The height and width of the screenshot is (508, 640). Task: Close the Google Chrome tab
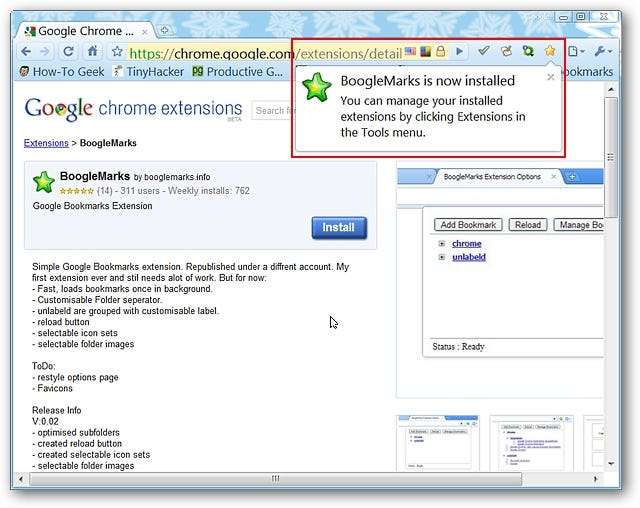tap(144, 31)
